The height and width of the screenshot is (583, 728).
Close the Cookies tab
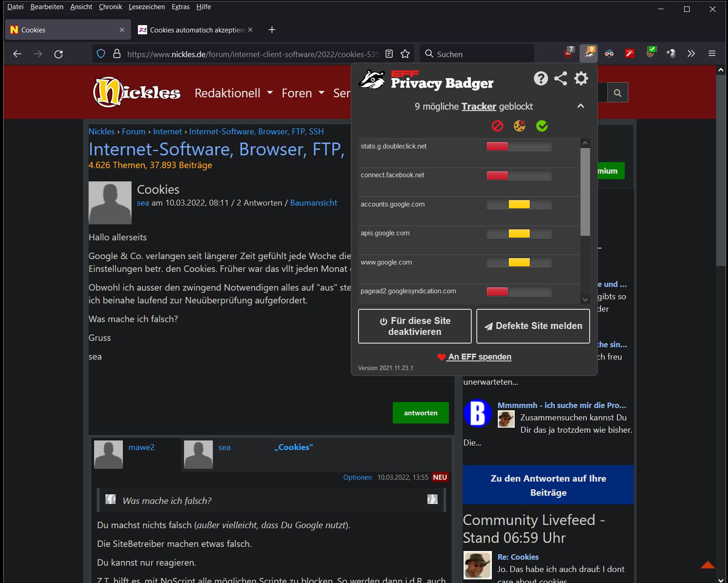coord(121,30)
